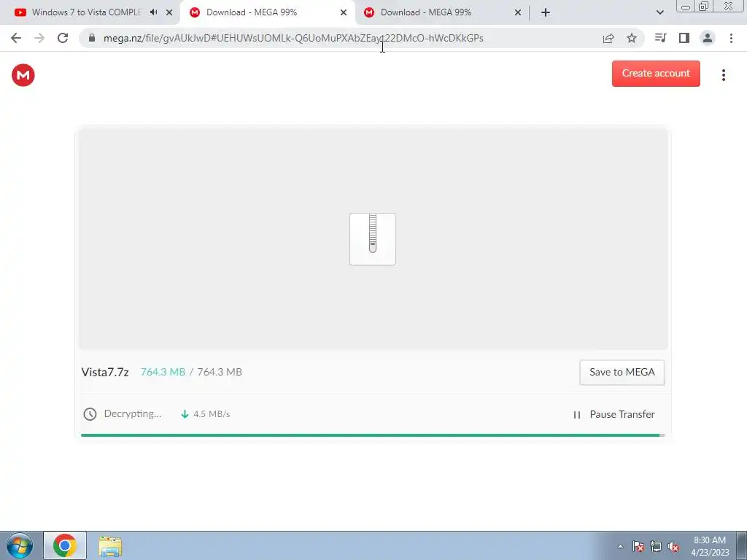Click the Save to MEGA button
The width and height of the screenshot is (747, 560).
pyautogui.click(x=622, y=372)
